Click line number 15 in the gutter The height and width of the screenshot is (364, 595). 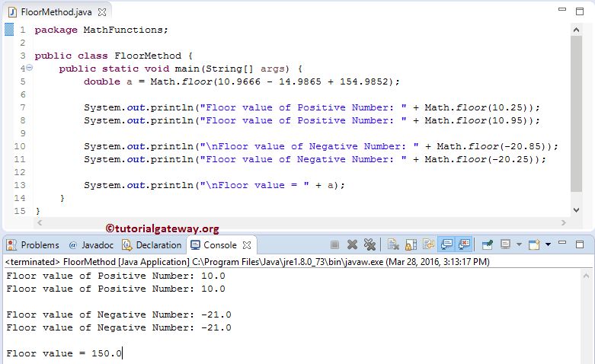[20, 211]
